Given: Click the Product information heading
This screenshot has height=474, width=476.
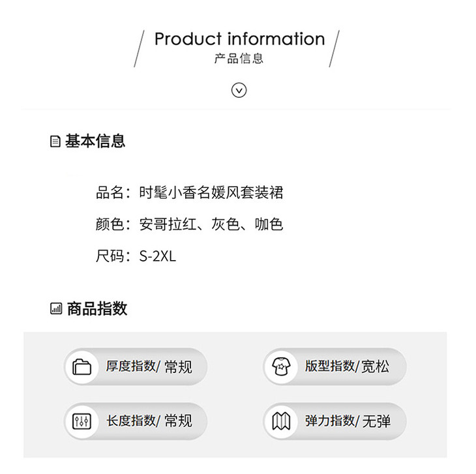Looking at the screenshot, I should pyautogui.click(x=239, y=39).
